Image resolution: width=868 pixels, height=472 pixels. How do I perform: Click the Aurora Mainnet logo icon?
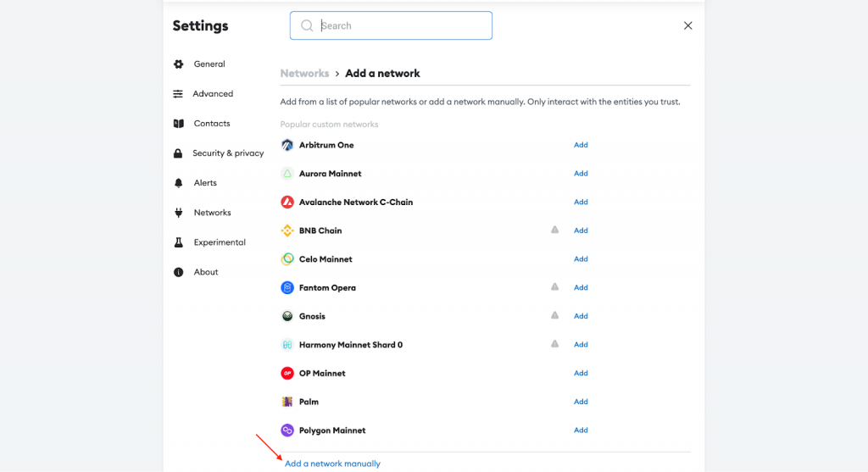click(x=287, y=174)
